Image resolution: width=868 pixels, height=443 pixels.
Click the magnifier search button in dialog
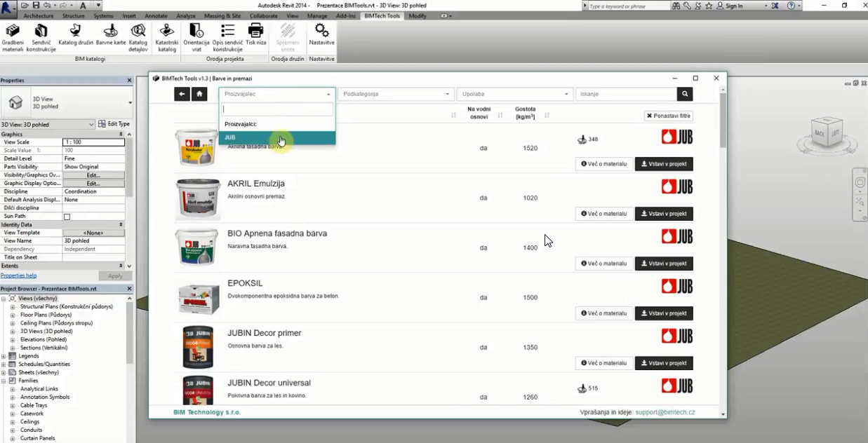point(686,94)
